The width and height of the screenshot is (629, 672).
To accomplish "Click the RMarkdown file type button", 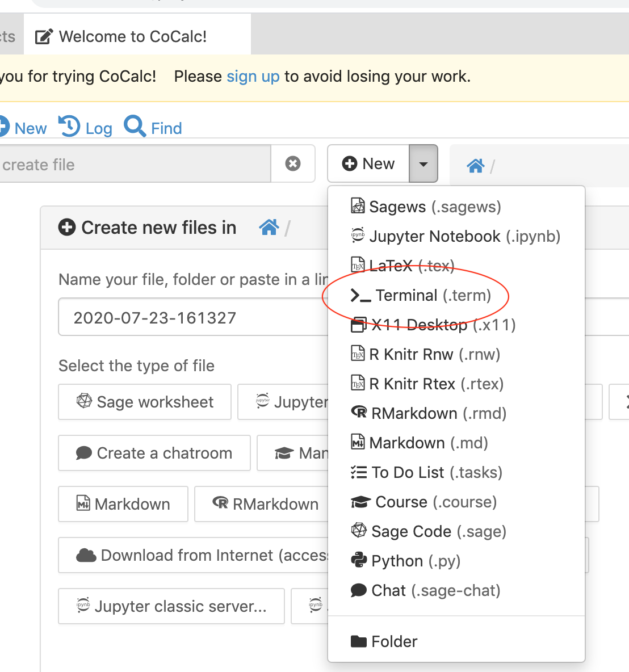I will [x=262, y=504].
